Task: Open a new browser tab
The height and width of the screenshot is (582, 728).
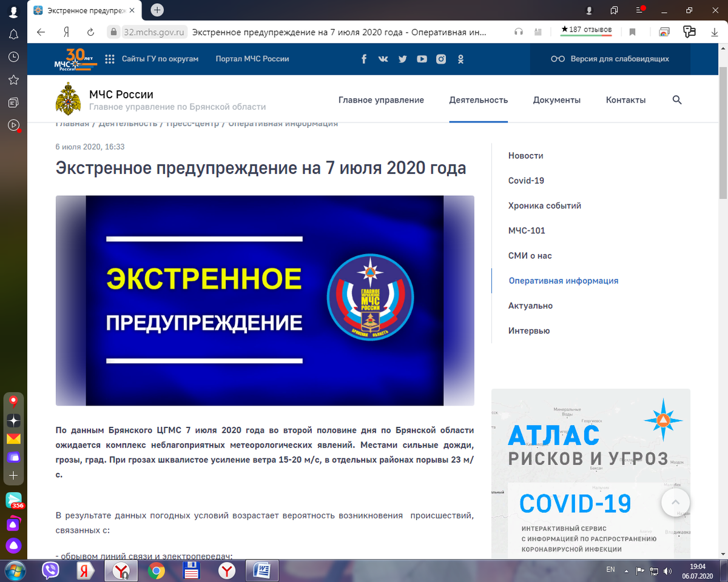Action: pos(157,10)
